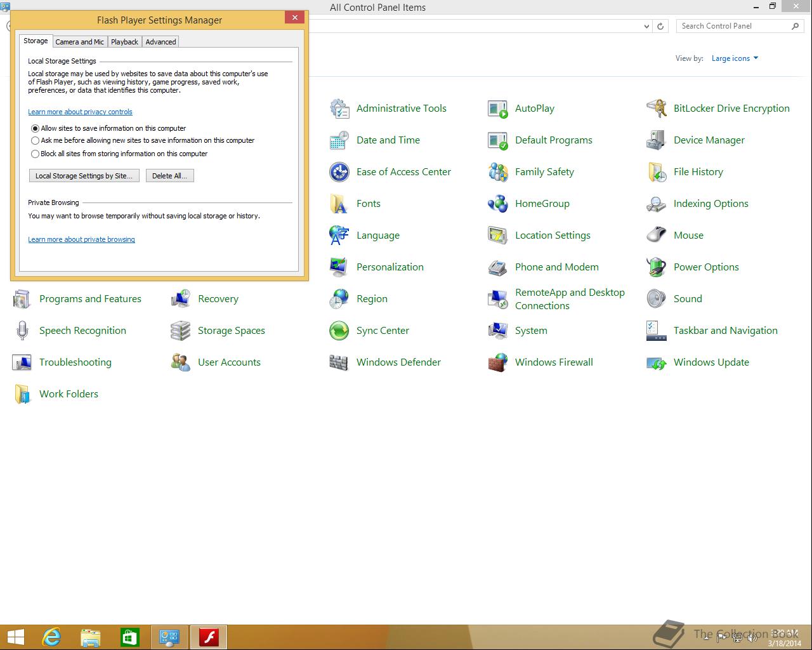Open the Taskbar and Navigation icon

tap(657, 331)
